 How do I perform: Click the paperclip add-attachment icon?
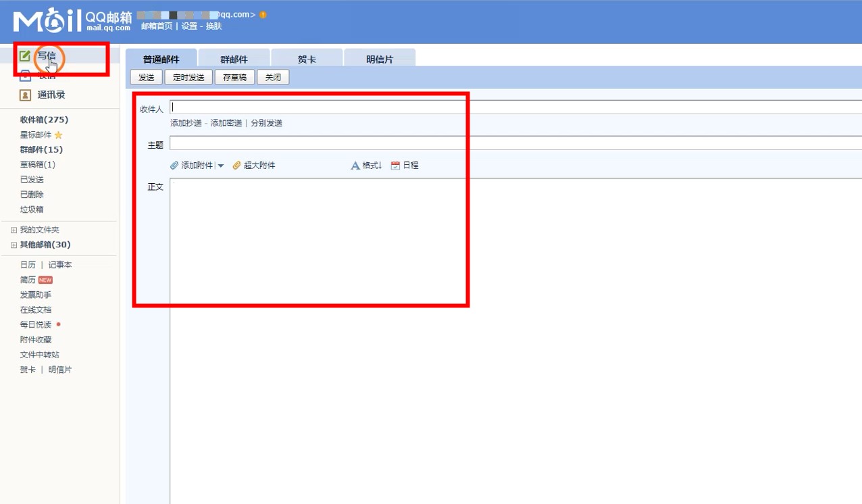(174, 166)
